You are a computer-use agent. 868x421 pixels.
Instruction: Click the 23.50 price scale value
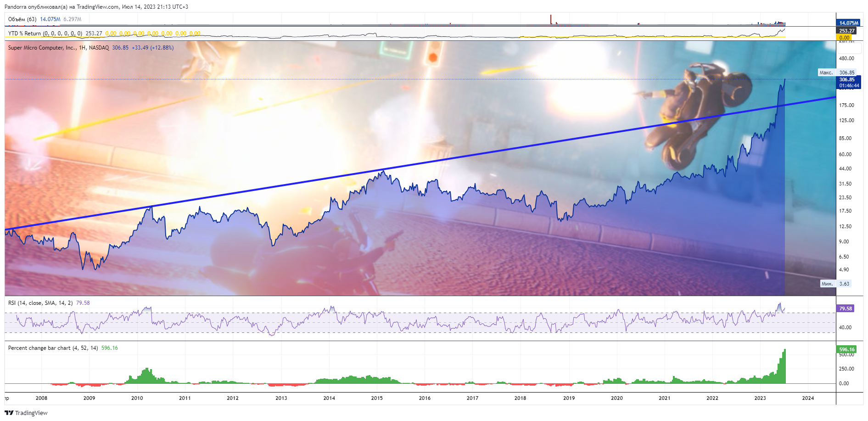pos(845,197)
